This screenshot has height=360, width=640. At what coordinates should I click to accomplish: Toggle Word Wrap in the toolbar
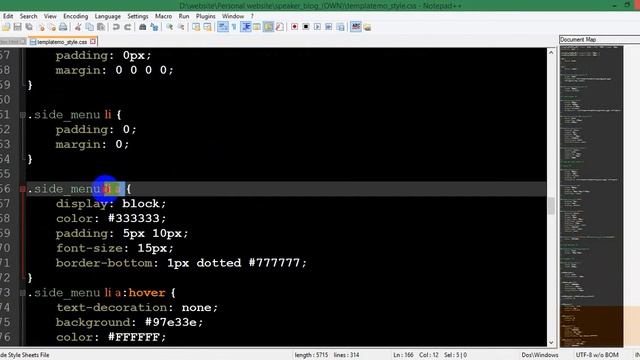click(222, 27)
